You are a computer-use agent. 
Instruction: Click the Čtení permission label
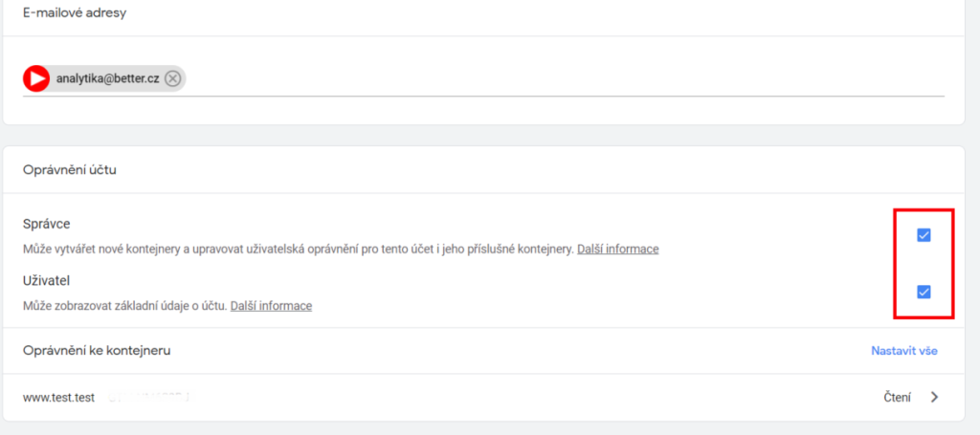[897, 397]
